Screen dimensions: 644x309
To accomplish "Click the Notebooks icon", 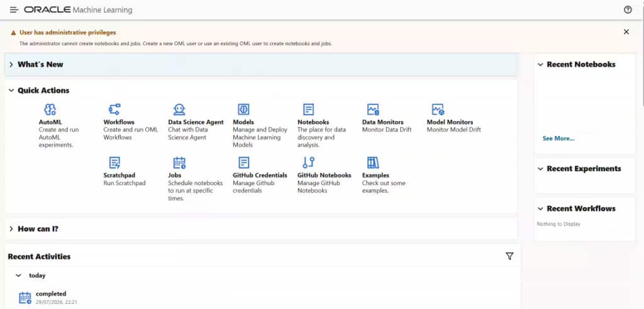I will tap(308, 110).
